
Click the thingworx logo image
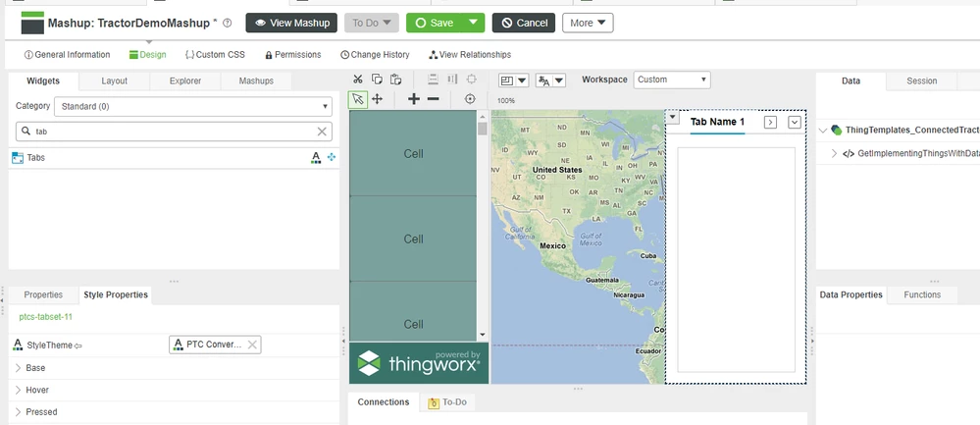(x=419, y=363)
